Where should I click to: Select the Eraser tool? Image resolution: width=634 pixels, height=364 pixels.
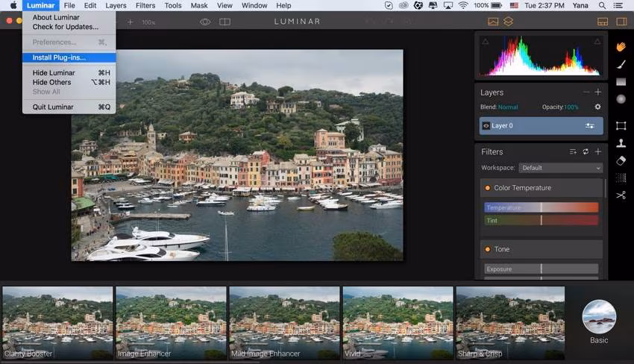pyautogui.click(x=621, y=160)
